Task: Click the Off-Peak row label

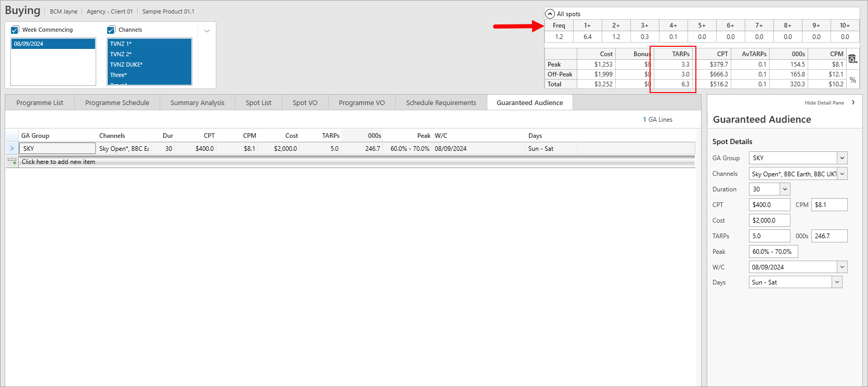Action: (560, 74)
